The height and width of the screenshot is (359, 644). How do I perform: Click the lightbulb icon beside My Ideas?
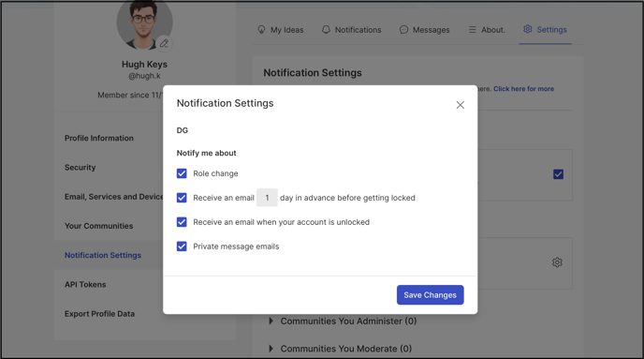261,30
